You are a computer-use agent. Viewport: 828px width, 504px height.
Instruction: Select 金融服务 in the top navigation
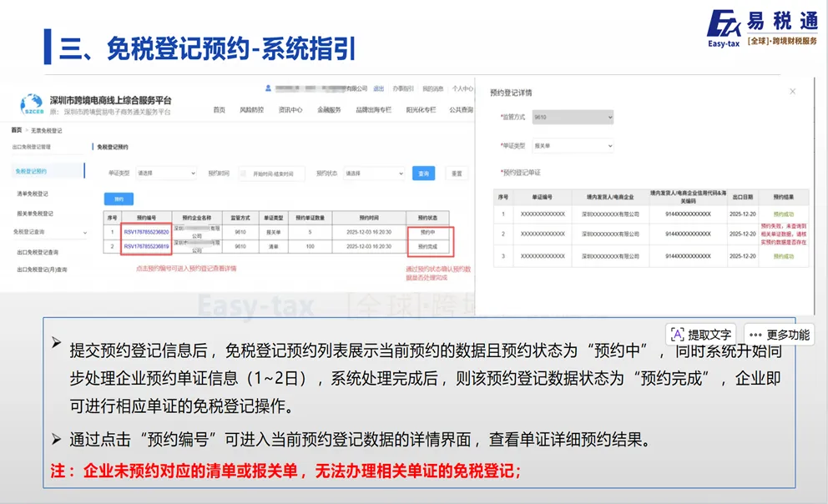(328, 110)
